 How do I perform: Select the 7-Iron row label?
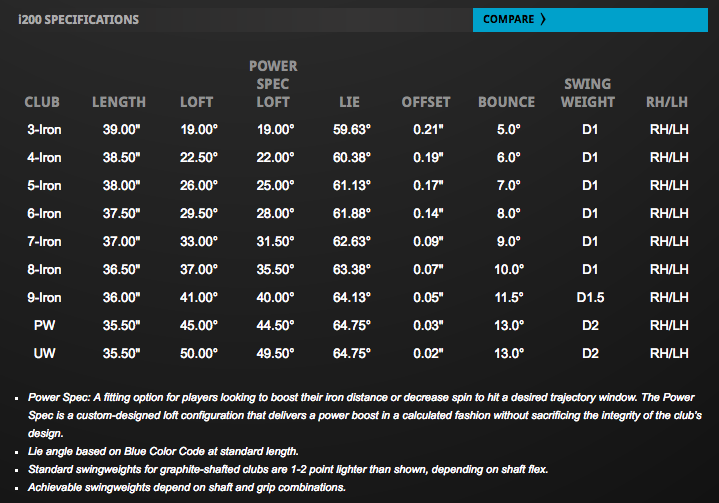[44, 242]
